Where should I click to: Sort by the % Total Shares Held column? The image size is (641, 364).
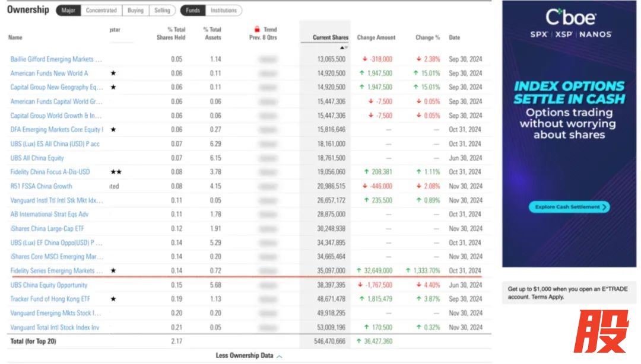tap(171, 34)
